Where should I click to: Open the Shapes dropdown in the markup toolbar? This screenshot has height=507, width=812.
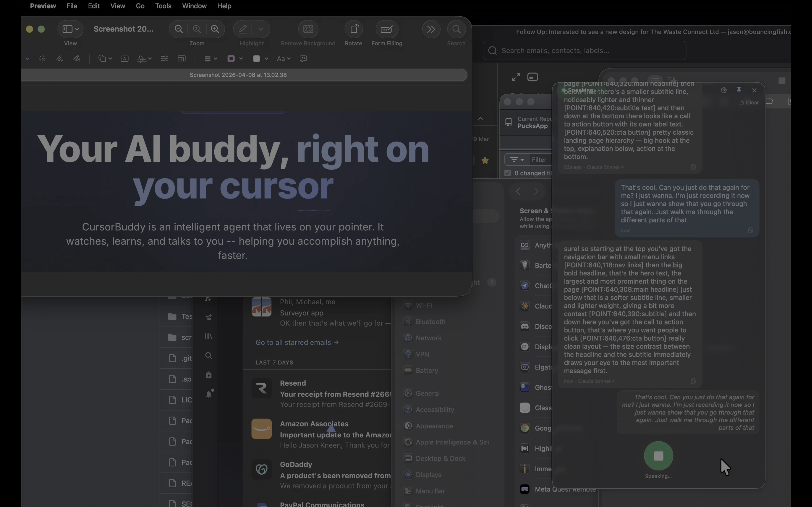(x=105, y=58)
